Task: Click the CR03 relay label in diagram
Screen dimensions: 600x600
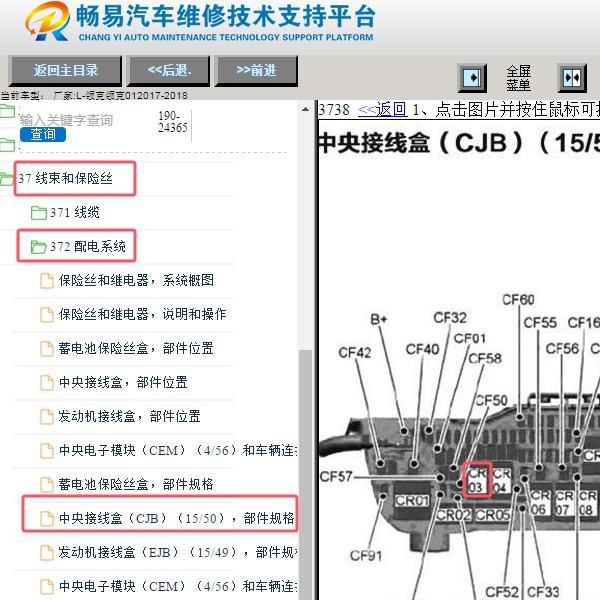Action: [477, 479]
